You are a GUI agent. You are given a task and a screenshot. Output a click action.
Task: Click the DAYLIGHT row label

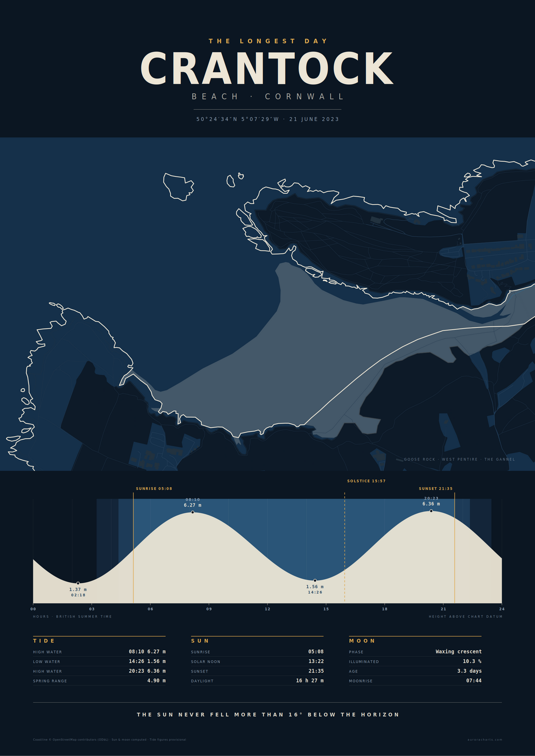coord(202,681)
